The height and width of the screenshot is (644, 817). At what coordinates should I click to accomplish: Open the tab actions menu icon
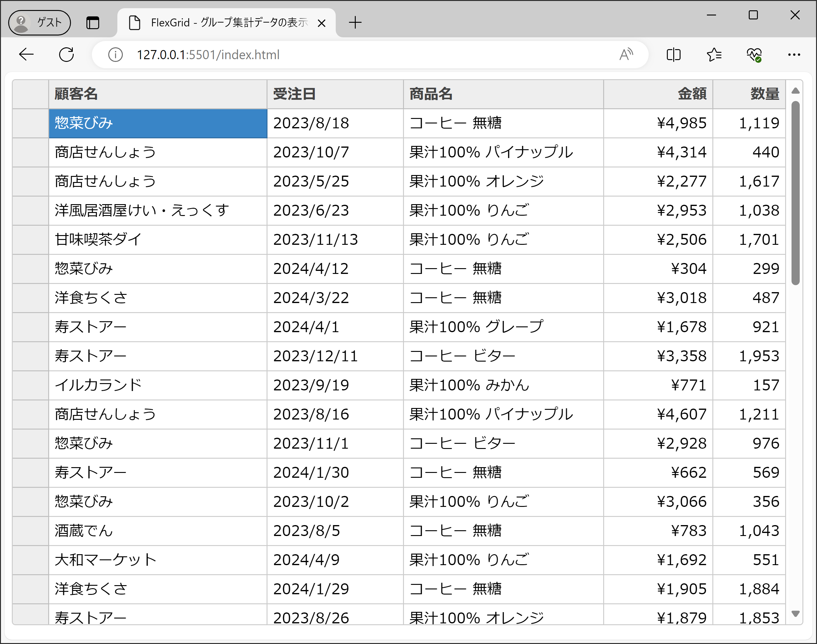point(93,23)
